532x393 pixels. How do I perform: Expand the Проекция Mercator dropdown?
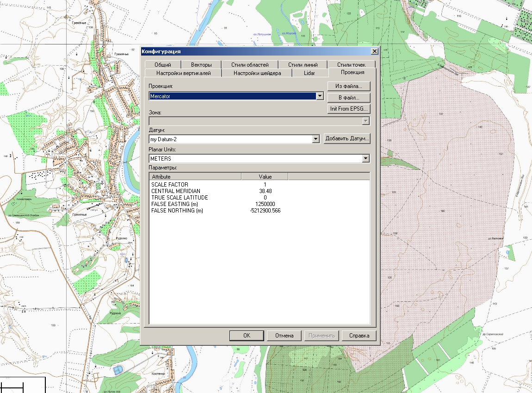(x=319, y=96)
